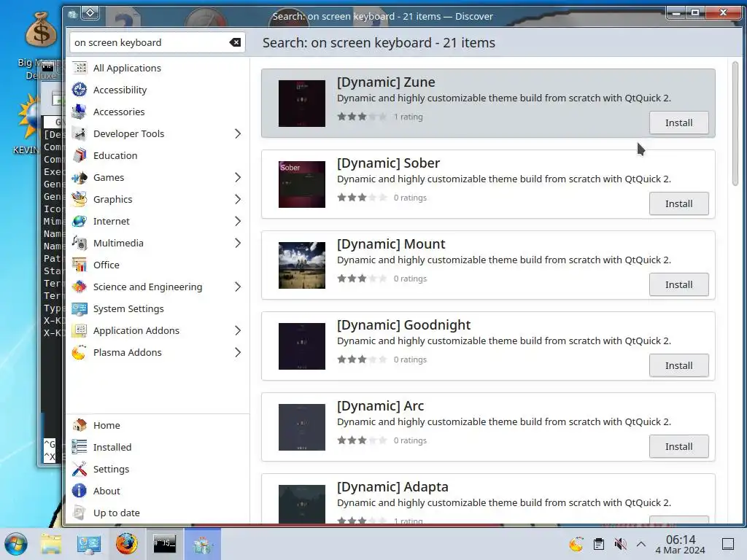Launch Firefox from the taskbar
Image resolution: width=747 pixels, height=560 pixels.
coord(127,544)
